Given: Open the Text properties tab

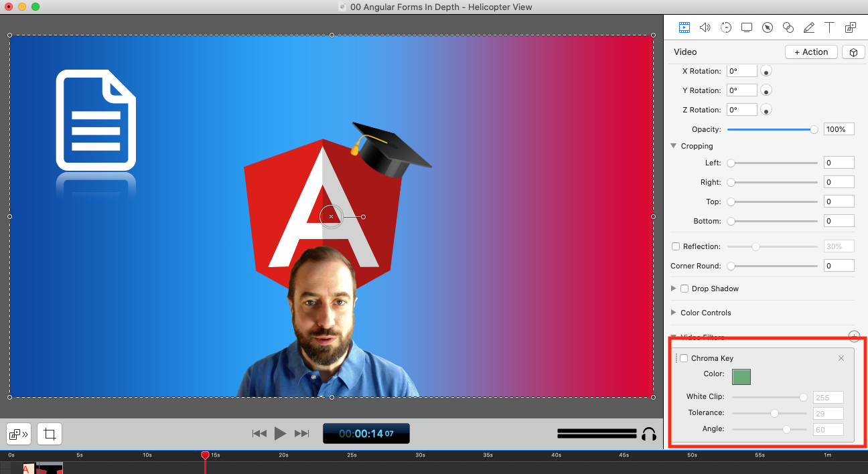Looking at the screenshot, I should pos(829,27).
